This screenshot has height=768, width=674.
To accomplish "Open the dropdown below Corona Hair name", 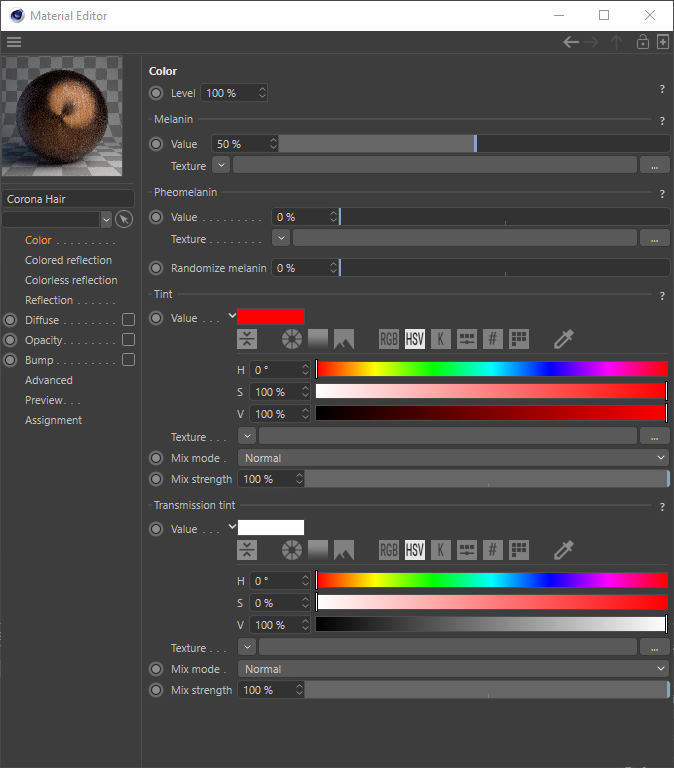I will 106,219.
